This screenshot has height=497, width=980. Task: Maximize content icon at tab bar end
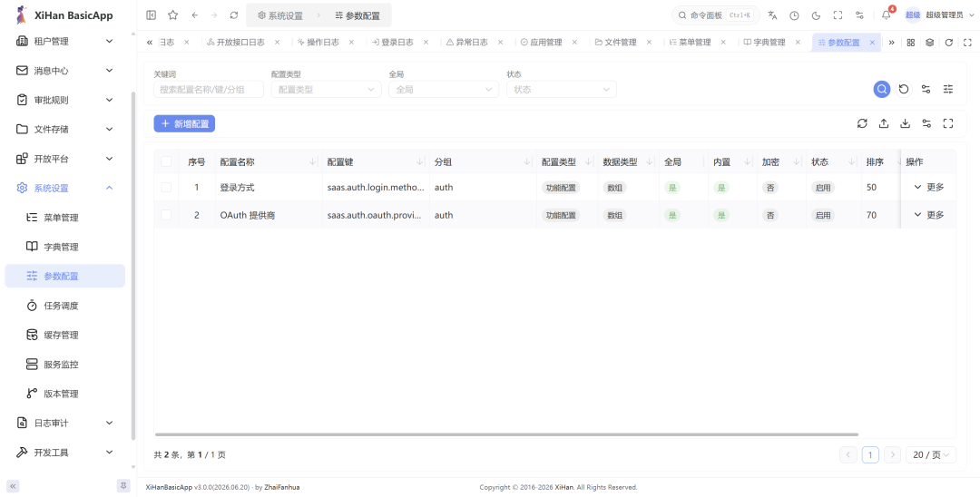(967, 43)
